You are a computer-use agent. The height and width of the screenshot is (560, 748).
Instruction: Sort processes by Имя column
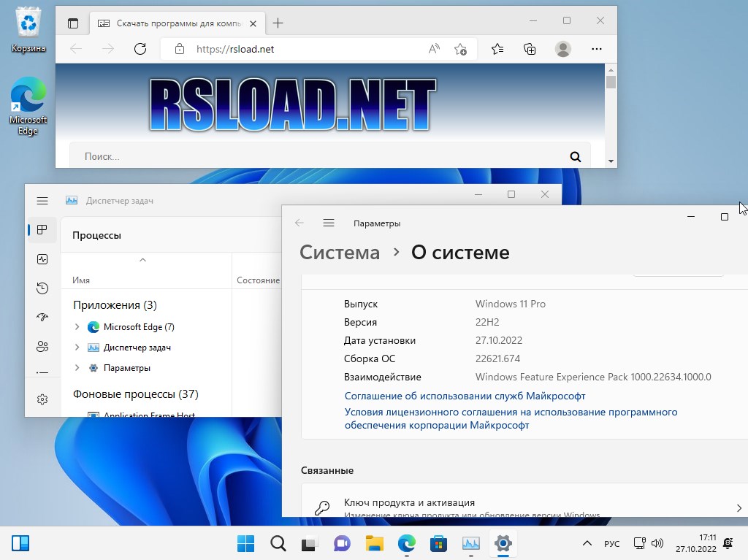click(x=81, y=280)
